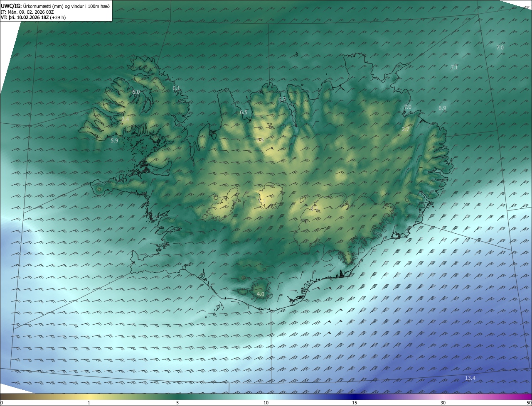Click the 7.1 value label on the map

(x=454, y=67)
